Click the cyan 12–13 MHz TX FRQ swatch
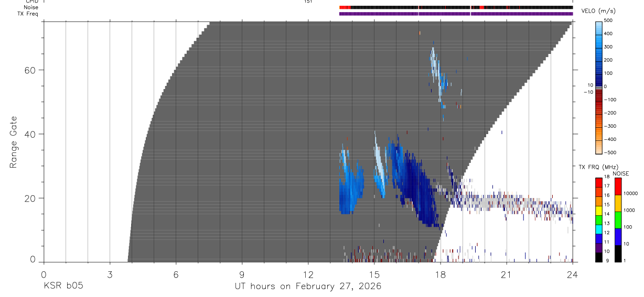Image resolution: width=644 pixels, height=297 pixels. point(599,229)
